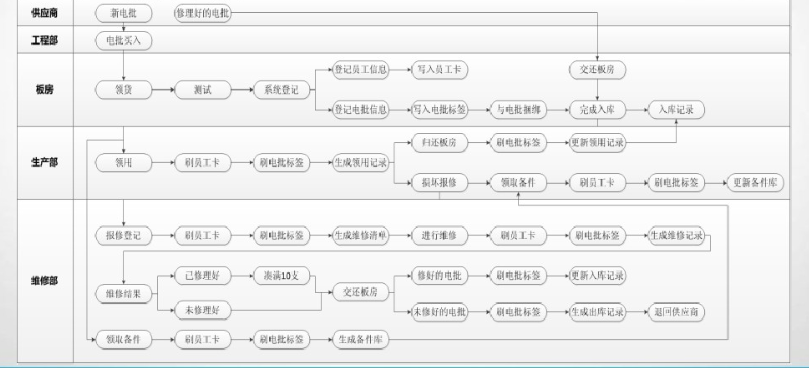This screenshot has width=809, height=368.
Task: Select the 维修部 swimlane label
Action: (44, 281)
